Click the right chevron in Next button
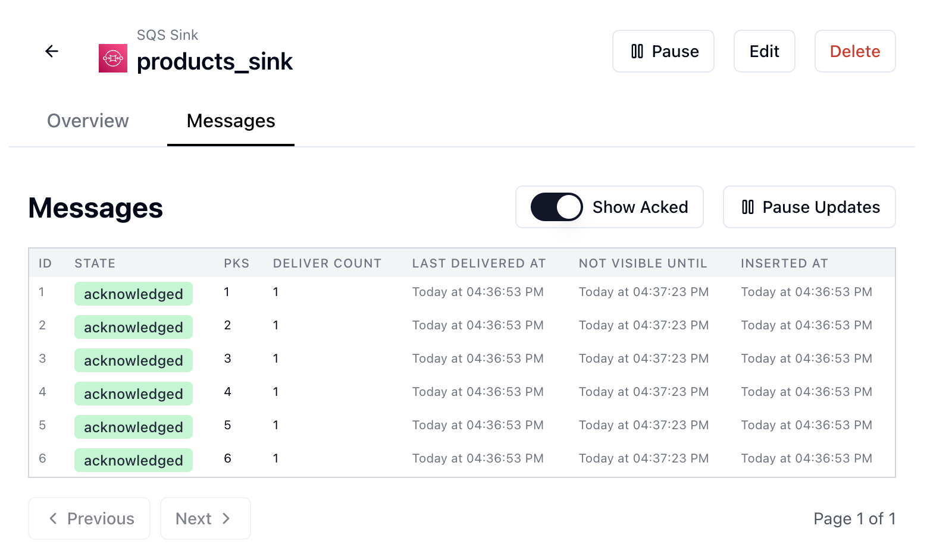The height and width of the screenshot is (560, 927). pyautogui.click(x=227, y=518)
